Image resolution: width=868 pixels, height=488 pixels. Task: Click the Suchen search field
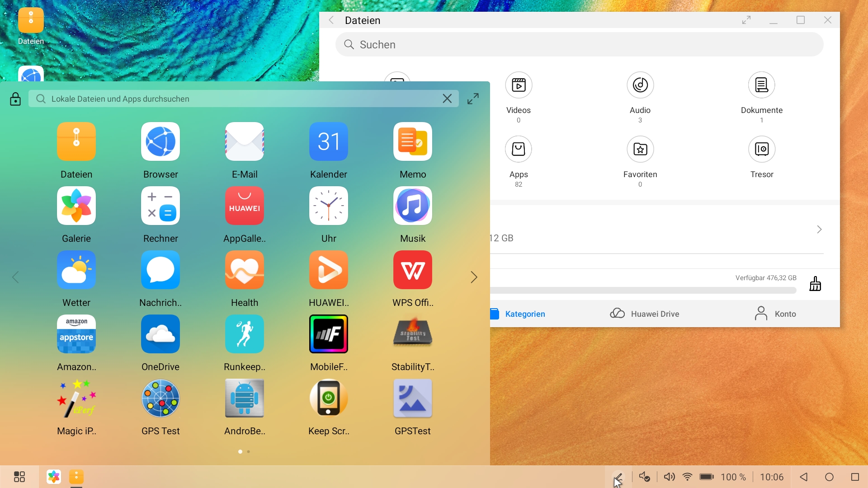[579, 45]
